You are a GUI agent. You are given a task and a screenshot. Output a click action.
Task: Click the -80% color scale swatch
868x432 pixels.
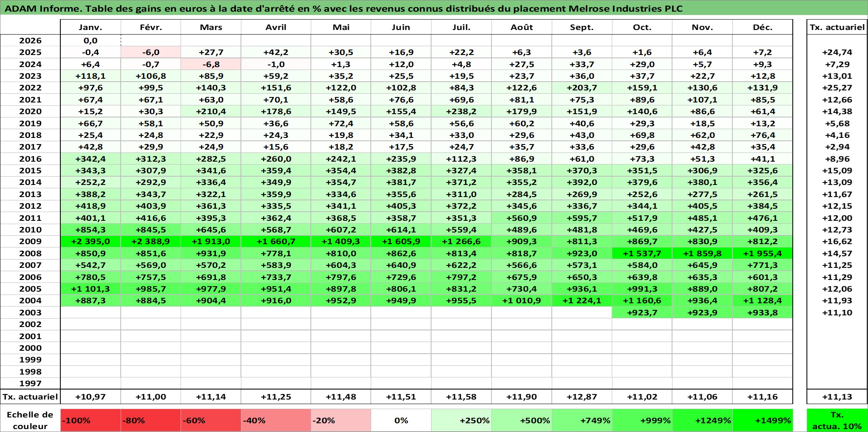pyautogui.click(x=151, y=420)
